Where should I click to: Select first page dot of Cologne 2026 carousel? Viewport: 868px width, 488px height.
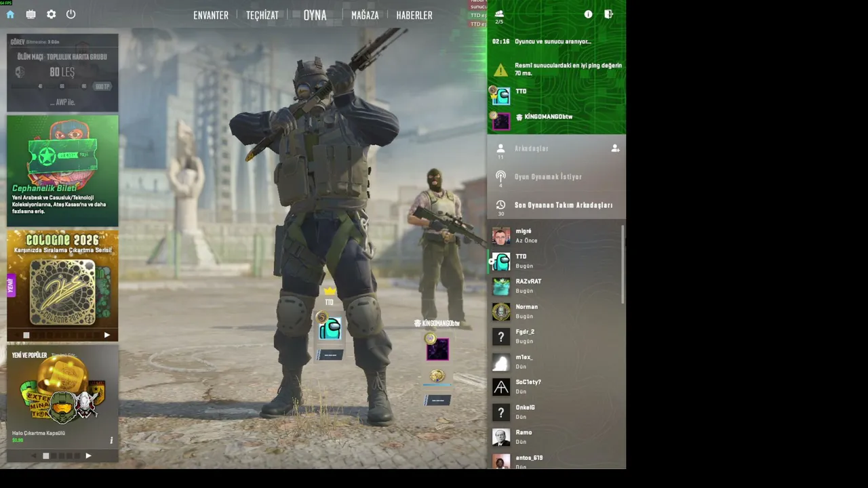click(26, 335)
